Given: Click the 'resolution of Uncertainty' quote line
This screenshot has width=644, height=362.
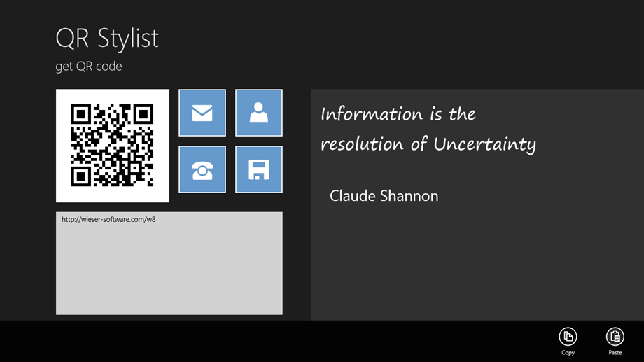Looking at the screenshot, I should pos(428,144).
